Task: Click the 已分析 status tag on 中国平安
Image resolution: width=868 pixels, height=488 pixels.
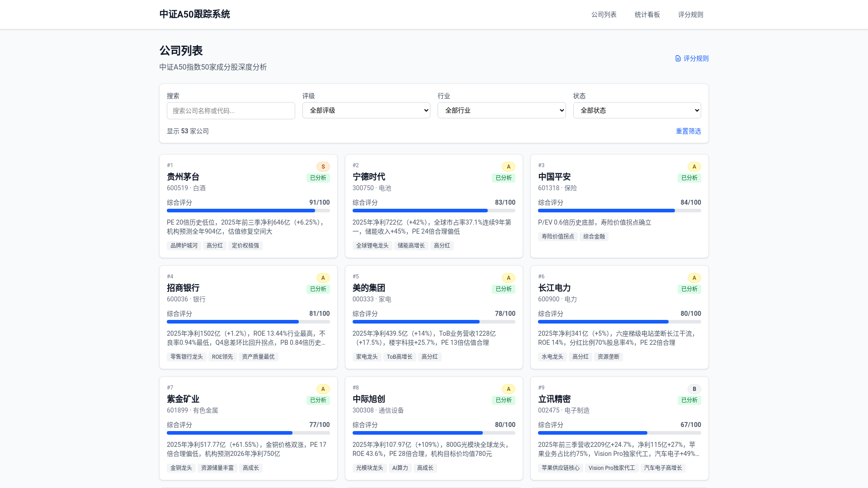Action: (689, 178)
